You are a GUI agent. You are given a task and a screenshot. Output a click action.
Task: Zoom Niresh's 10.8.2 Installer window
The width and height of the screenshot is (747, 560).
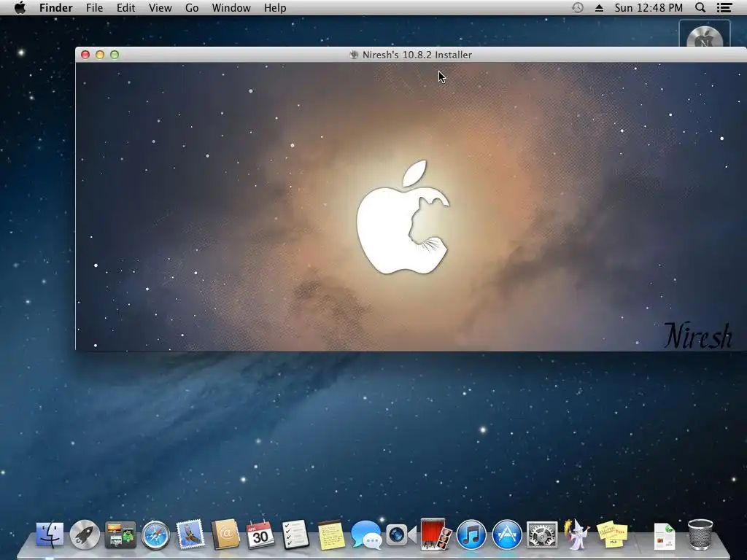pyautogui.click(x=115, y=55)
